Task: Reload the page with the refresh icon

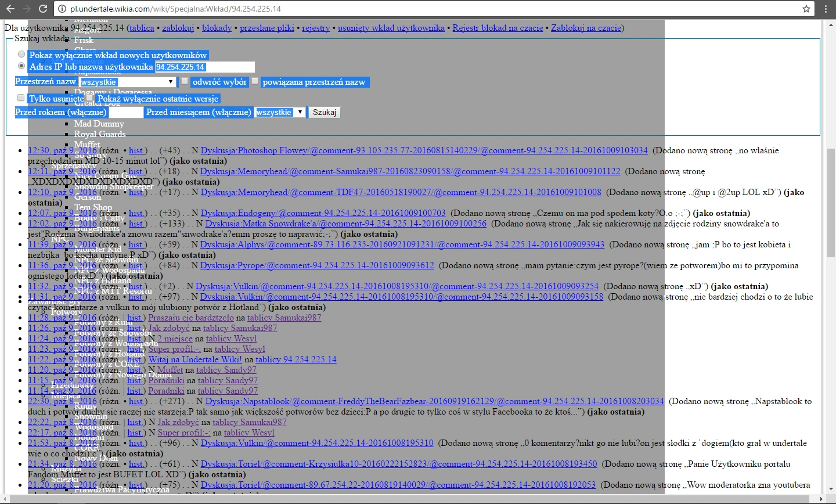Action: 42,9
